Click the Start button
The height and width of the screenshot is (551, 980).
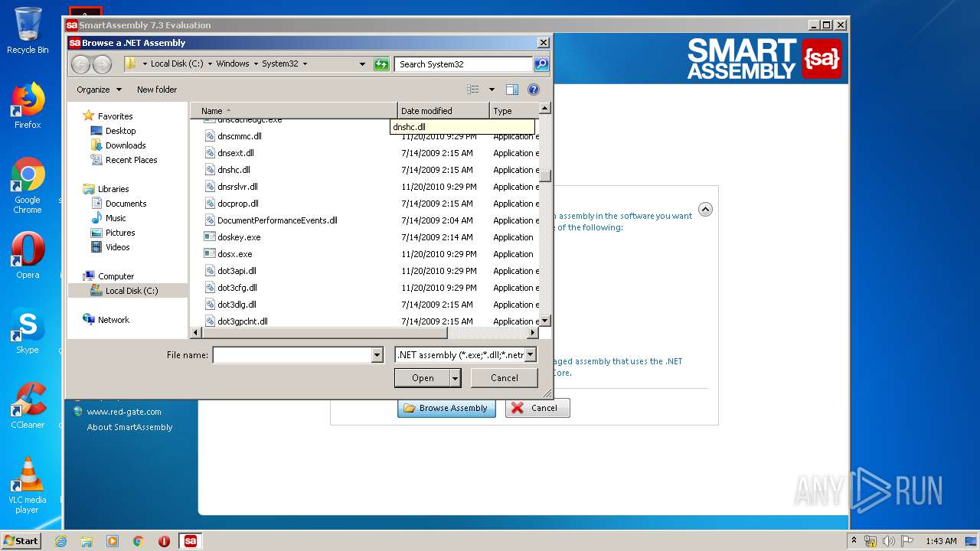21,541
